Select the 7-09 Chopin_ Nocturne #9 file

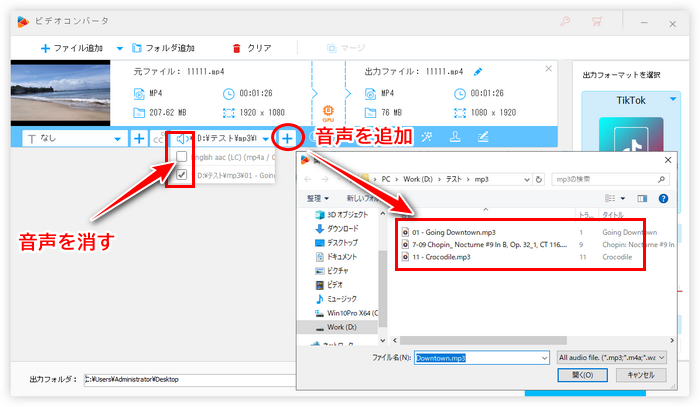click(x=484, y=245)
